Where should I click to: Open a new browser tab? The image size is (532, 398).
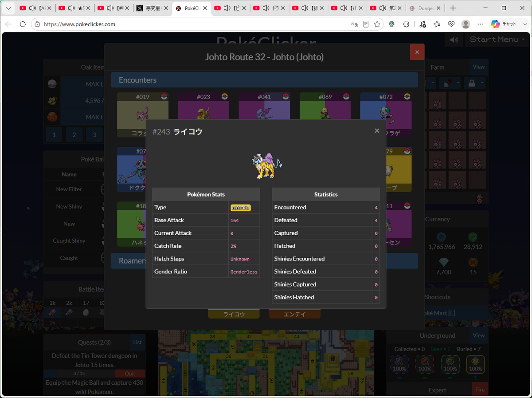453,8
